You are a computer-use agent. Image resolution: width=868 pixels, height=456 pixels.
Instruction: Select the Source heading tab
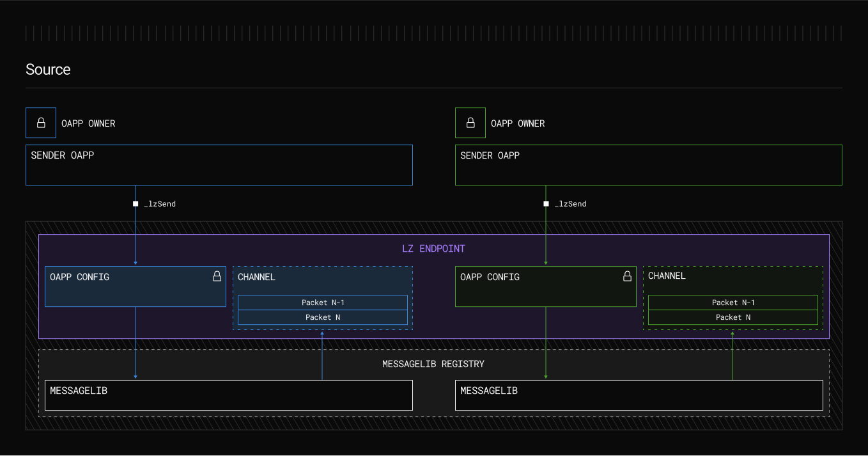[48, 70]
